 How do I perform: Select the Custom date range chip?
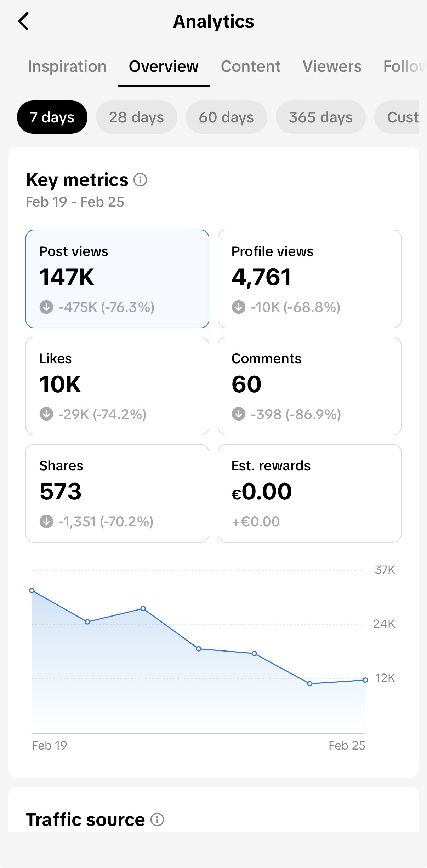click(x=400, y=117)
